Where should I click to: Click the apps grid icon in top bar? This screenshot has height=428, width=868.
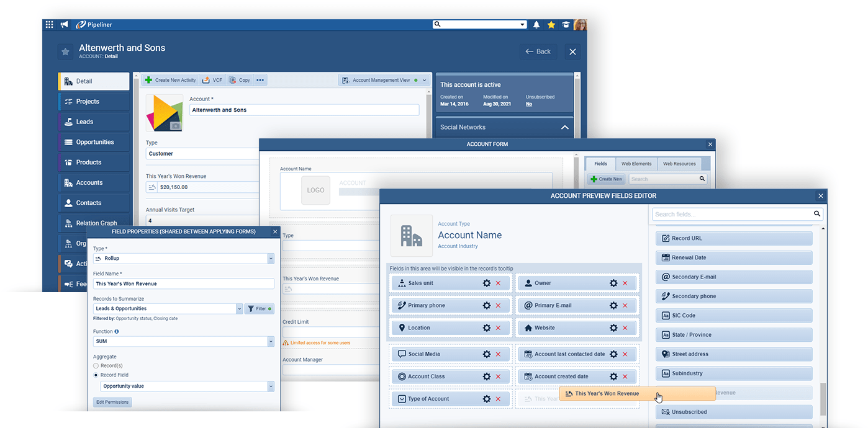(x=49, y=25)
